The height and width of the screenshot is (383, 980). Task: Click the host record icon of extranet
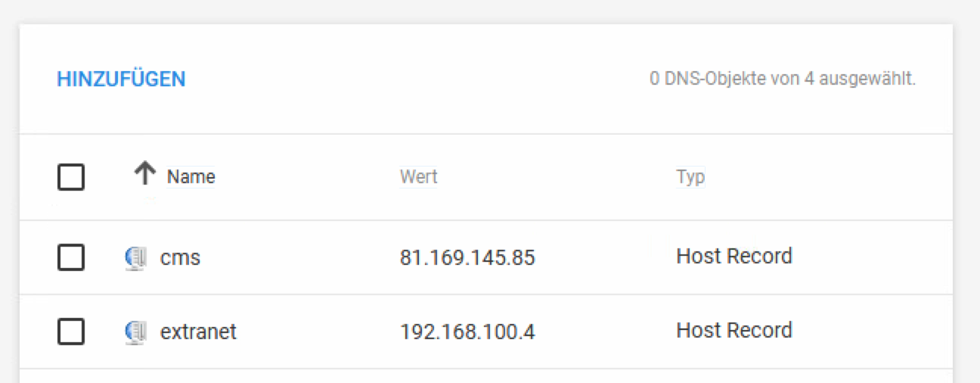135,332
